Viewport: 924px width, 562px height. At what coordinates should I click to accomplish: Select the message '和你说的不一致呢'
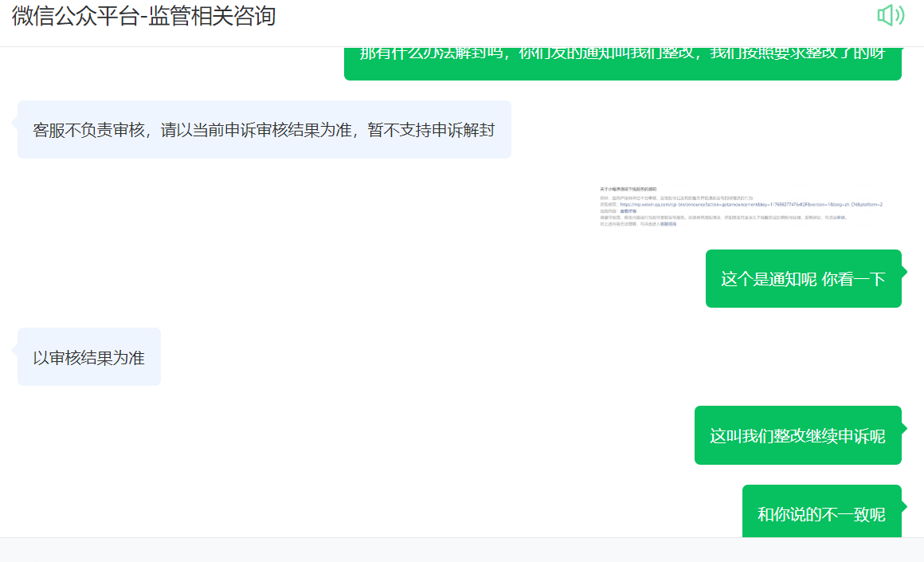coord(821,512)
